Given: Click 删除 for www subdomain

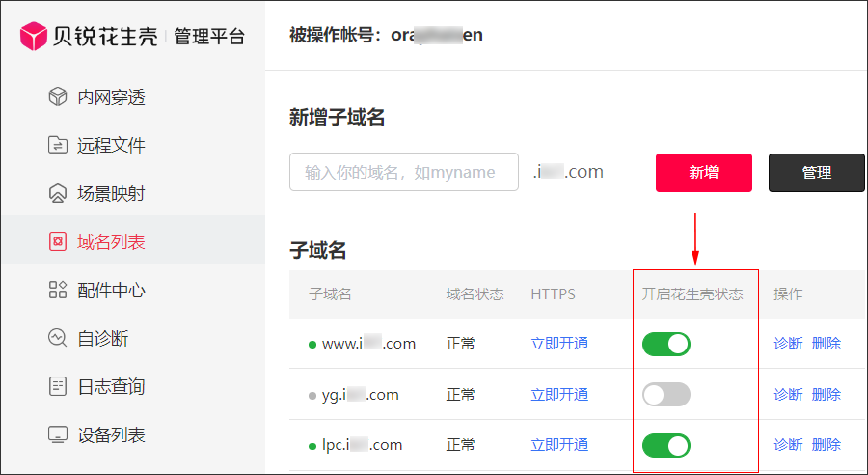Looking at the screenshot, I should (x=826, y=344).
